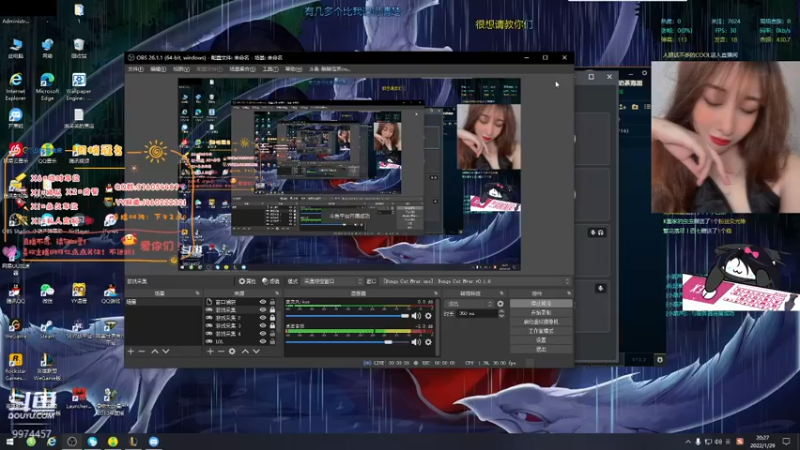
Task: Click 开始录制 start recording button
Action: coord(541,312)
